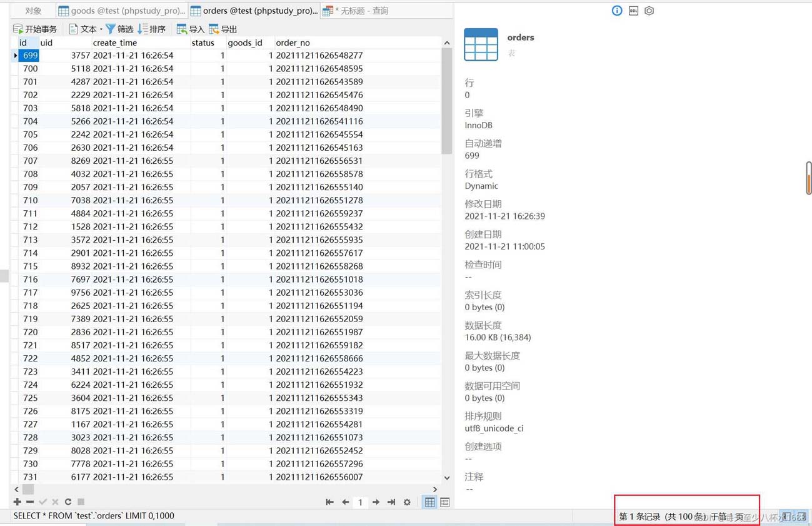
Task: Show the DDL panel icon
Action: [633, 11]
